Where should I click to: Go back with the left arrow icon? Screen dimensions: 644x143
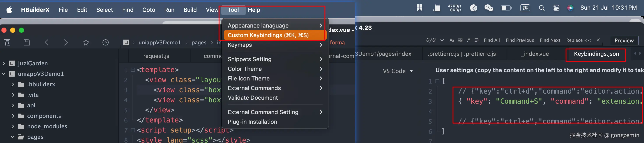46,42
